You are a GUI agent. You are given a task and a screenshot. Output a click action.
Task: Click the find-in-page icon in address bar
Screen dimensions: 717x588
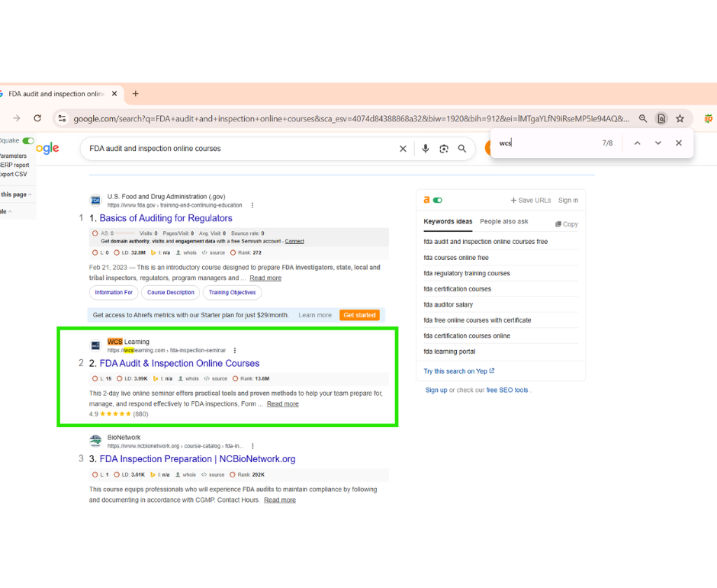tap(661, 118)
